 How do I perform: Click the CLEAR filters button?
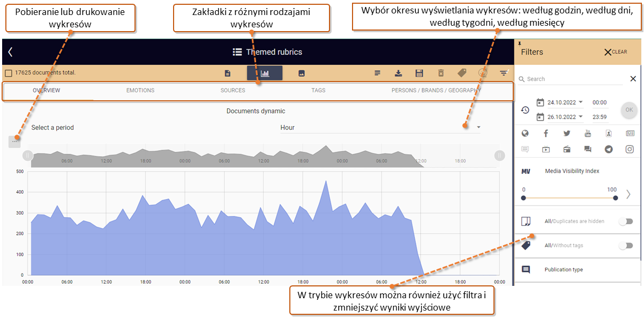(616, 52)
